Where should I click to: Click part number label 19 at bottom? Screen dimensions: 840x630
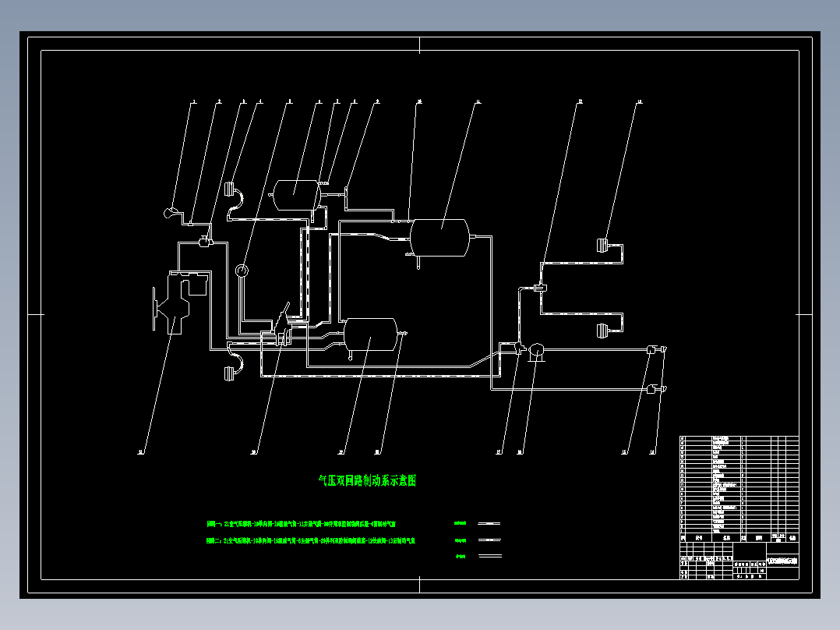[341, 452]
